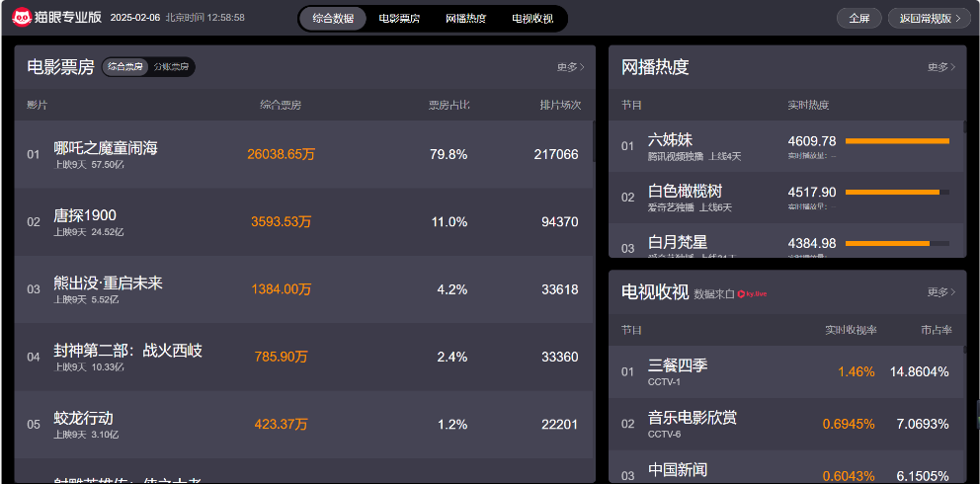
Task: Click the 94370 screenings count
Action: pyautogui.click(x=560, y=221)
